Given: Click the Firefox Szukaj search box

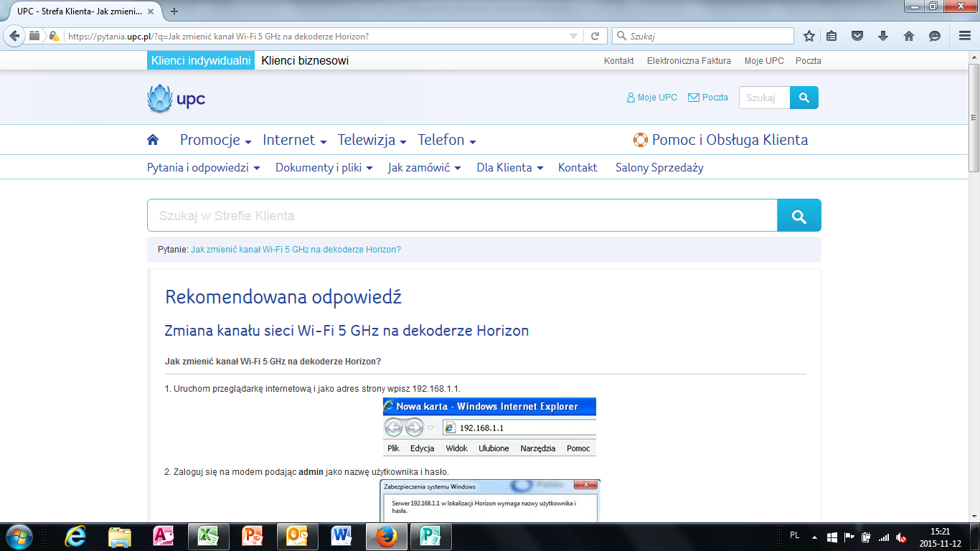Looking at the screenshot, I should pyautogui.click(x=703, y=36).
